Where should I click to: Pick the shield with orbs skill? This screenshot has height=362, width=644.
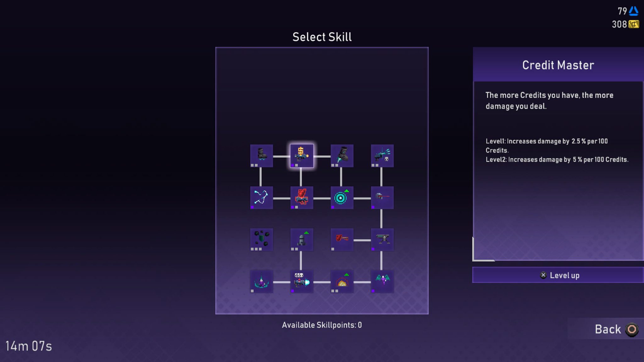[261, 239]
